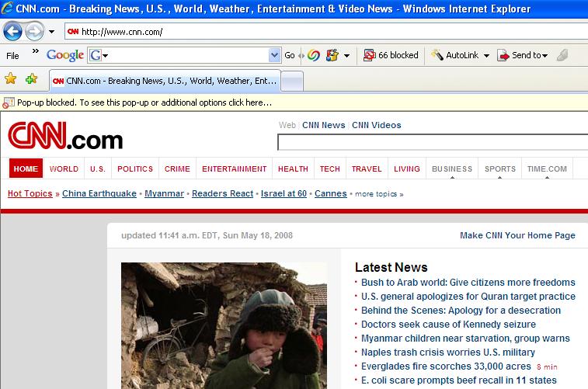Expand the toolbar chevron next to File
The width and height of the screenshot is (588, 389).
[x=35, y=52]
